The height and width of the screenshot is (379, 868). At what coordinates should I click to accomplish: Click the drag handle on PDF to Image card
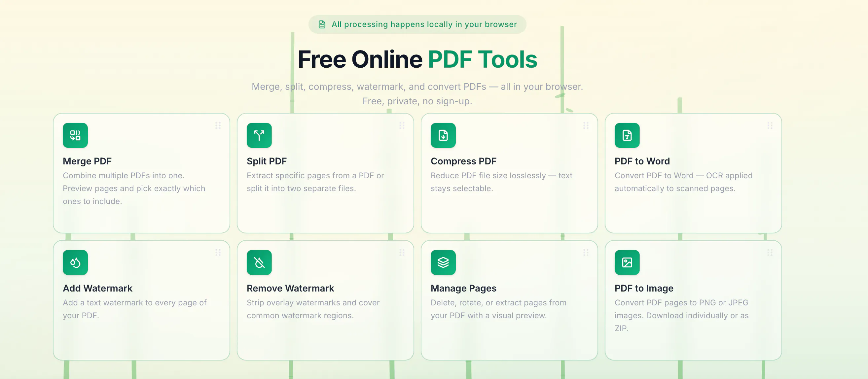770,253
